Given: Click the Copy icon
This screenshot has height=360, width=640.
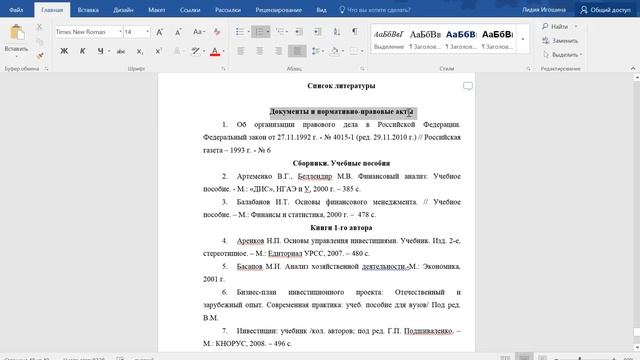Looking at the screenshot, I should pos(39,41).
